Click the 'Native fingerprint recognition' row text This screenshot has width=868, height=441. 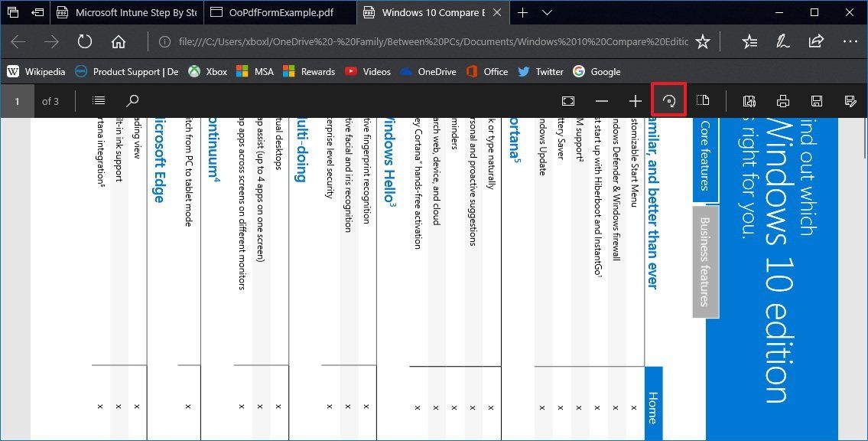tap(366, 171)
